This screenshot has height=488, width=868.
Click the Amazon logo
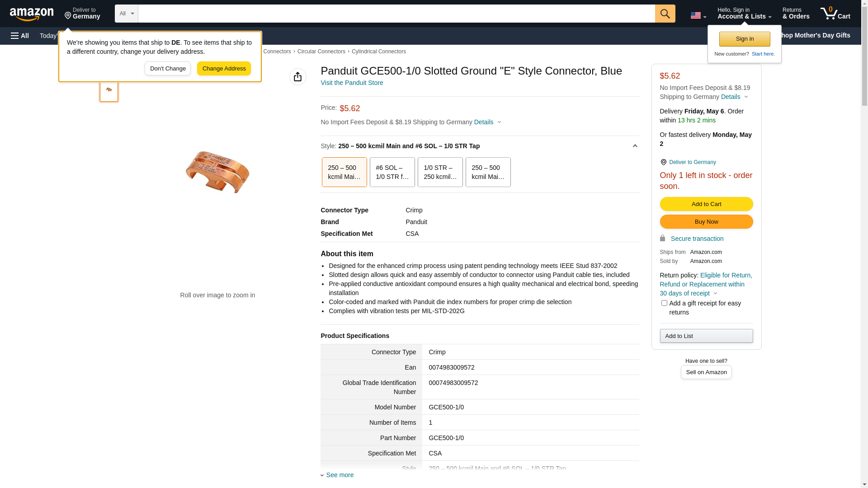point(32,14)
